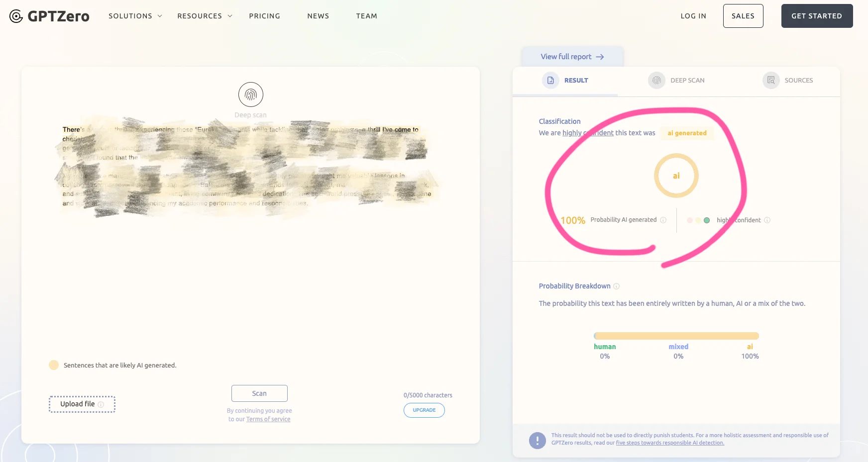Click the exclamation warning icon
This screenshot has width=868, height=462.
[538, 440]
